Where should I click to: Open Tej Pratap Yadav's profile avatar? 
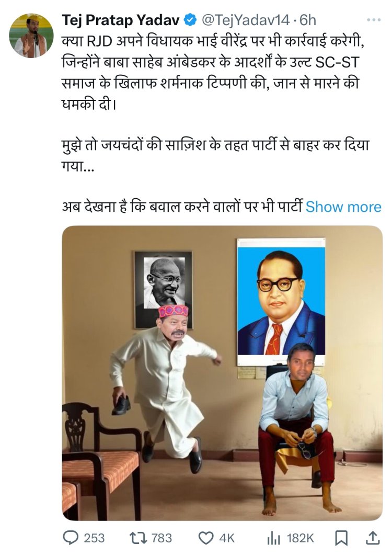click(x=31, y=36)
